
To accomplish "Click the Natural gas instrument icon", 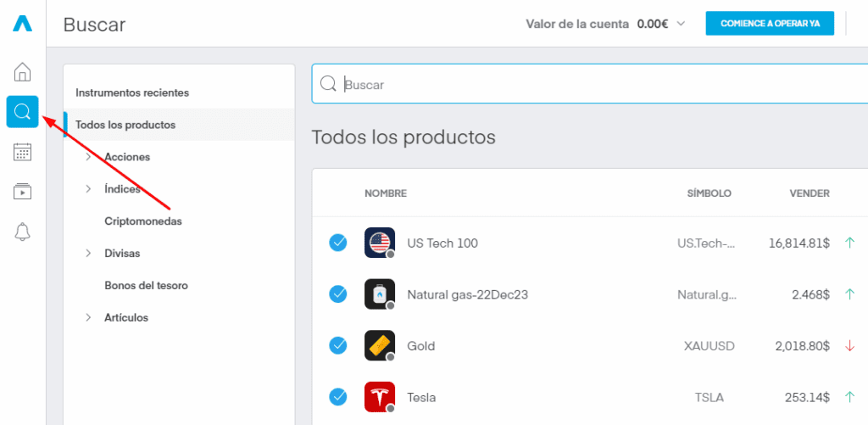I will [x=380, y=294].
